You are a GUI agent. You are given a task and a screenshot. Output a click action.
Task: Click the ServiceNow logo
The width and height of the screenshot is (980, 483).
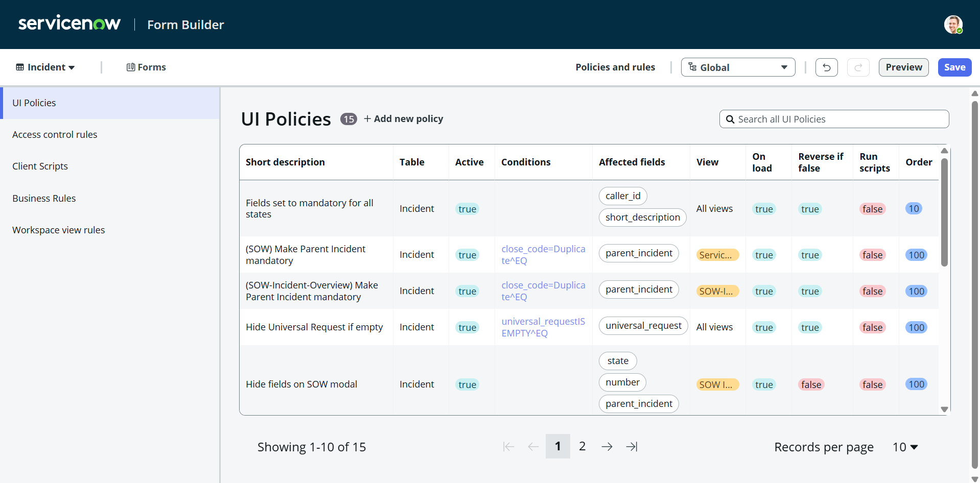(x=69, y=23)
